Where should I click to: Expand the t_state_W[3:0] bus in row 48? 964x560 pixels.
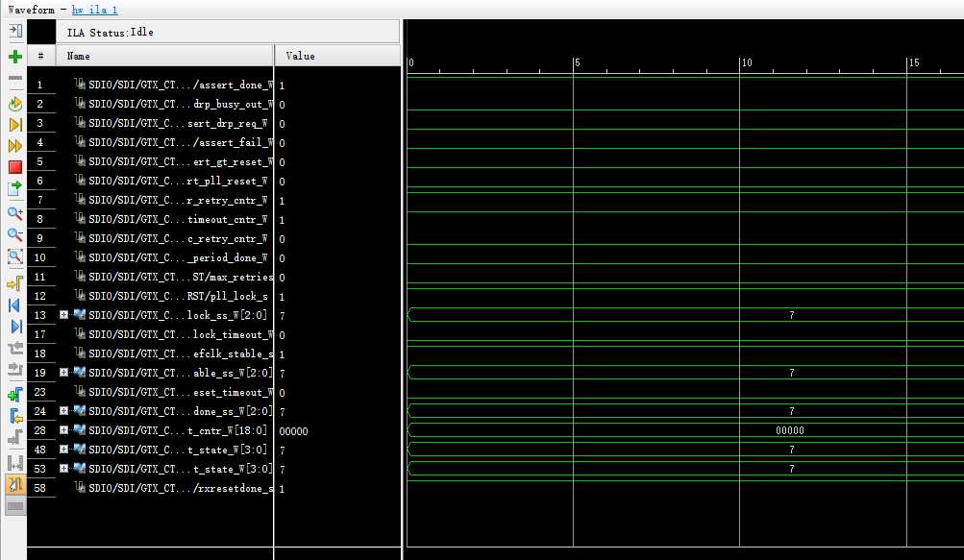[64, 450]
